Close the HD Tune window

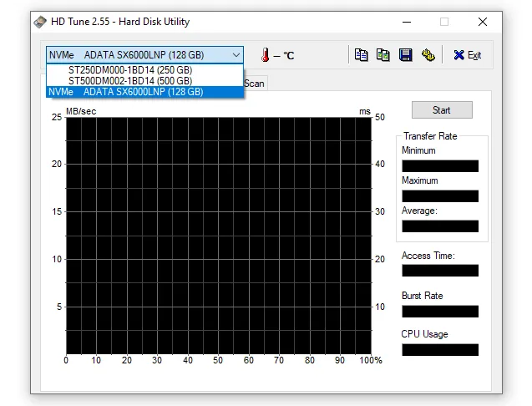483,22
